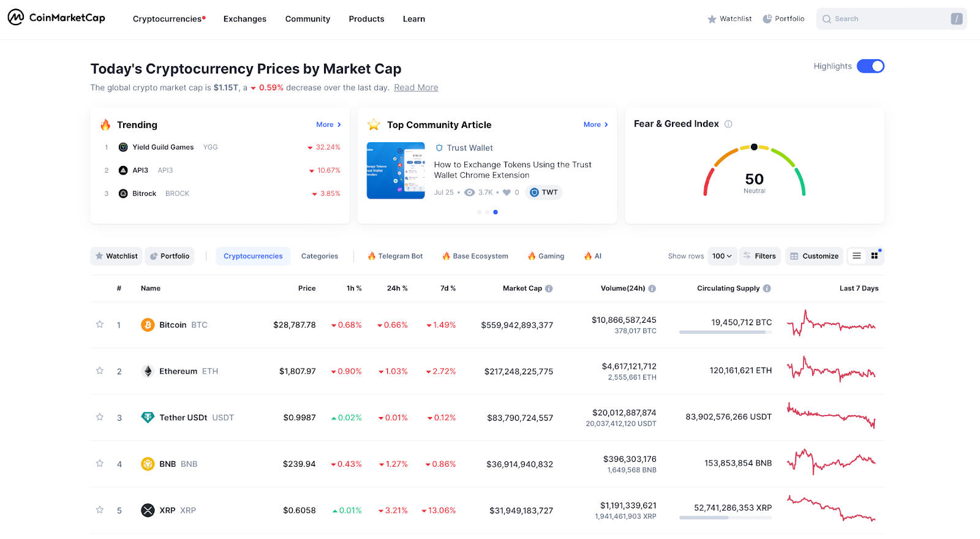Image resolution: width=980 pixels, height=539 pixels.
Task: Click the Bitrock coin icon
Action: click(x=123, y=194)
